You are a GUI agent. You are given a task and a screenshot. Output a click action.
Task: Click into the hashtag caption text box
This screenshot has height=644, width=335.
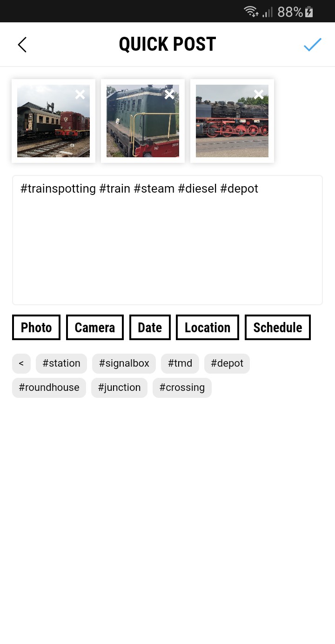(167, 247)
